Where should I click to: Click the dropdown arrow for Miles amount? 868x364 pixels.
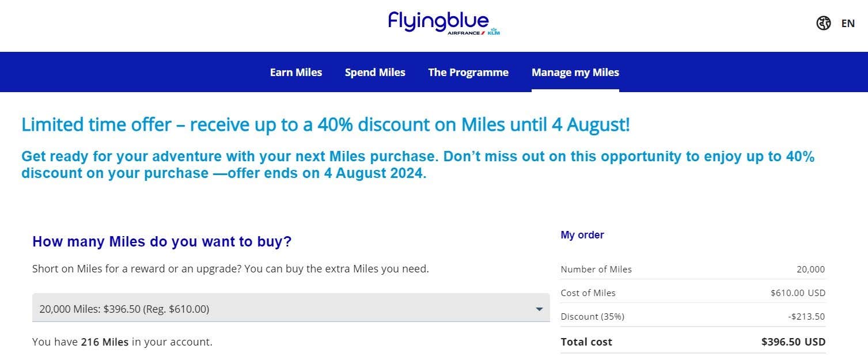[539, 309]
